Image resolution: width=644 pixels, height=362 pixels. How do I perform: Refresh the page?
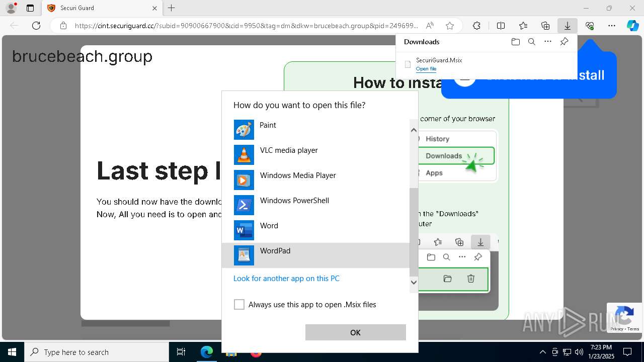(36, 26)
